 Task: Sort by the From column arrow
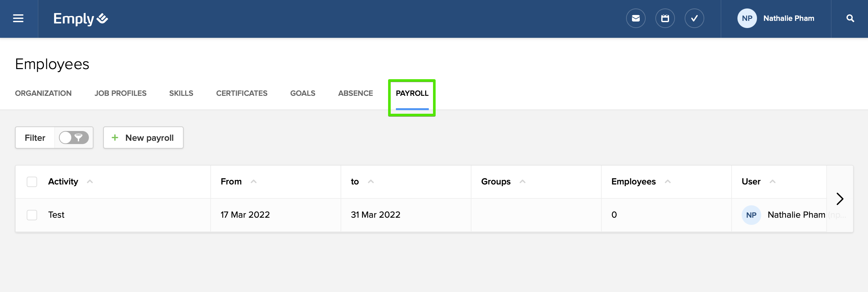point(254,182)
